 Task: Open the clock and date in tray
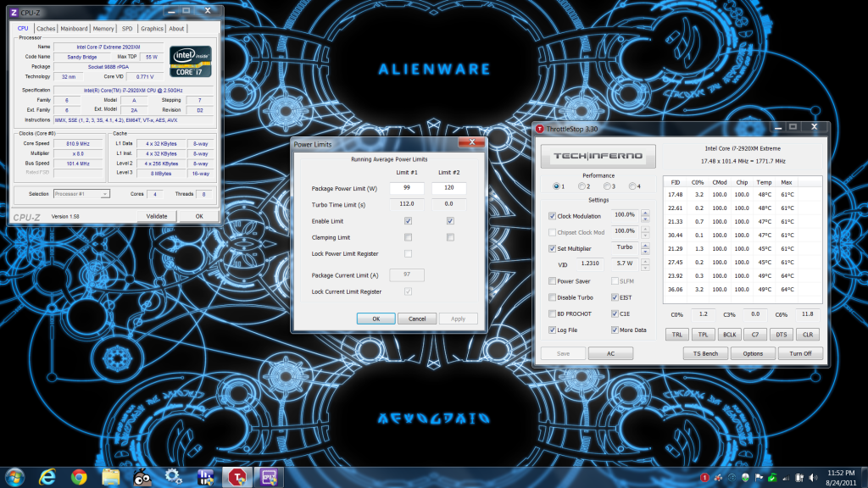(x=841, y=478)
